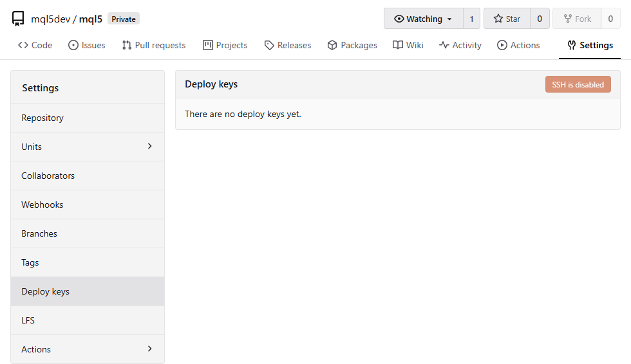This screenshot has height=364, width=631.
Task: View the Activity tab
Action: (460, 45)
